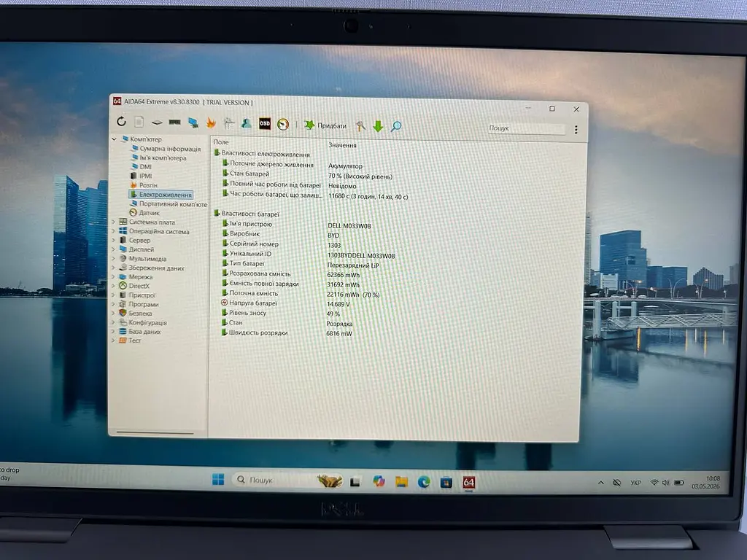Image resolution: width=747 pixels, height=560 pixels.
Task: Click the 31692 mWh value
Action: 343,285
